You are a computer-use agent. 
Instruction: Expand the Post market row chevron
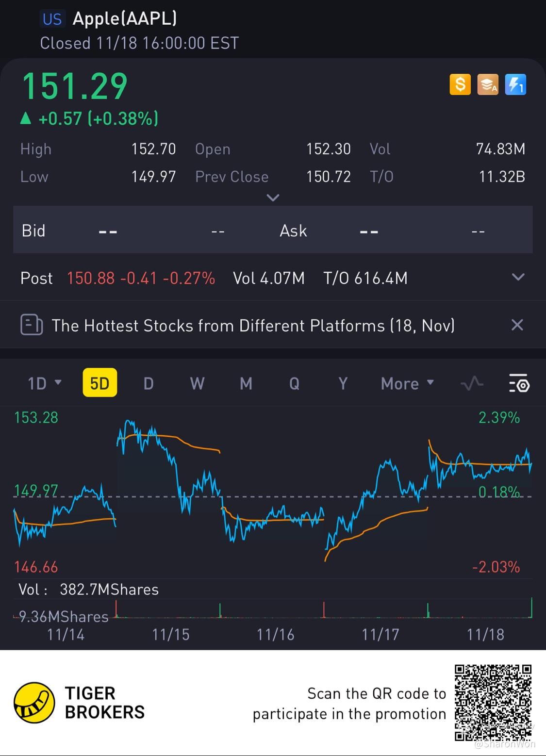click(518, 277)
